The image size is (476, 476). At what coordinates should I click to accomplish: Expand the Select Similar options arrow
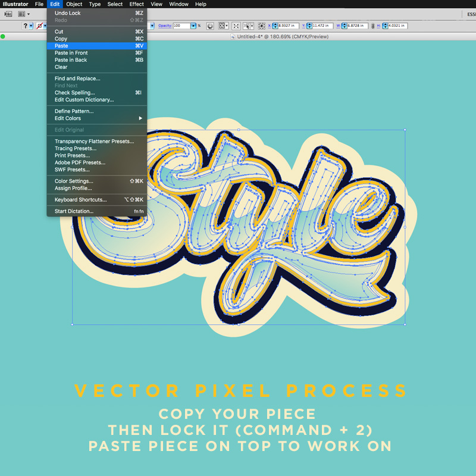point(252,26)
